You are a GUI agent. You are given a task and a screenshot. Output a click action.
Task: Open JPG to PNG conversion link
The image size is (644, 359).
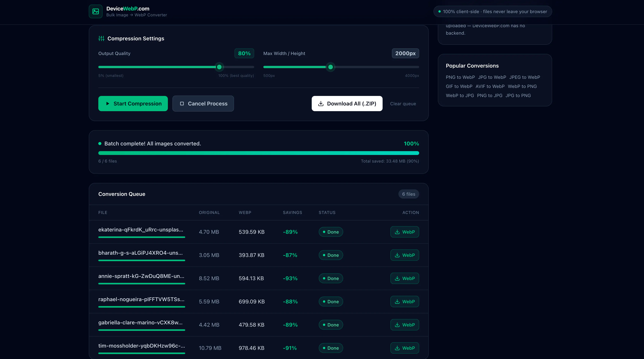point(518,95)
